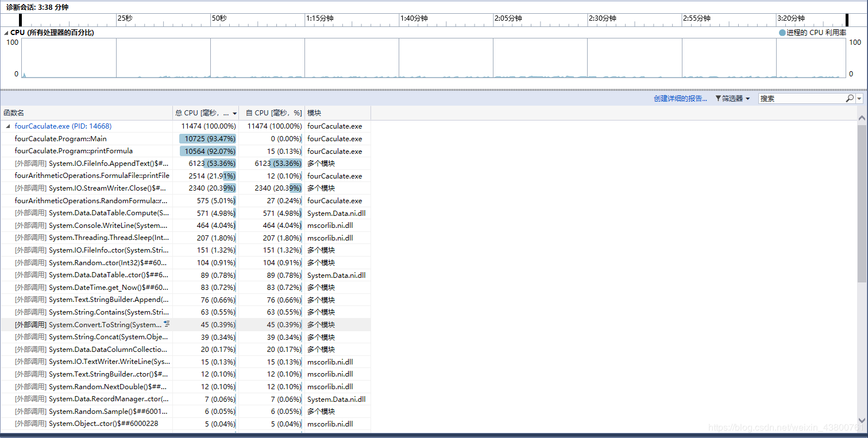Select the System.Random.Sample() row
Image resolution: width=868 pixels, height=438 pixels.
point(185,412)
